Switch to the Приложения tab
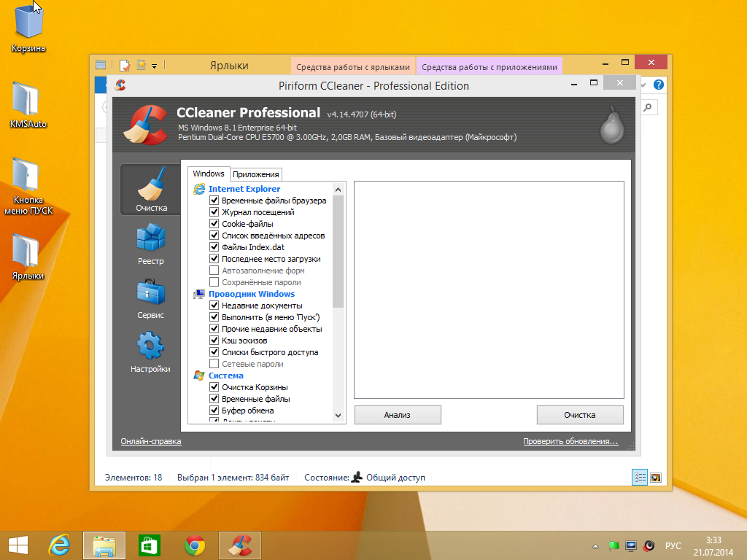Viewport: 747px width, 560px height. (256, 174)
